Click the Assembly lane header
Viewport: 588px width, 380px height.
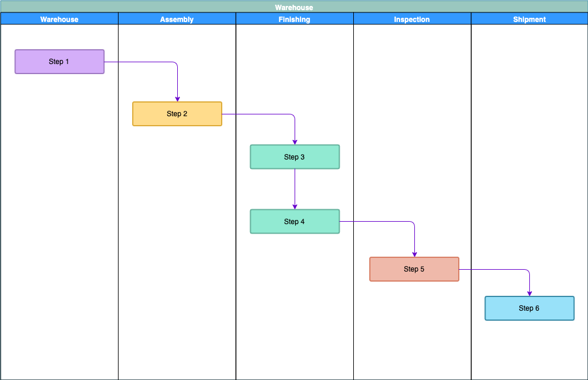[177, 19]
